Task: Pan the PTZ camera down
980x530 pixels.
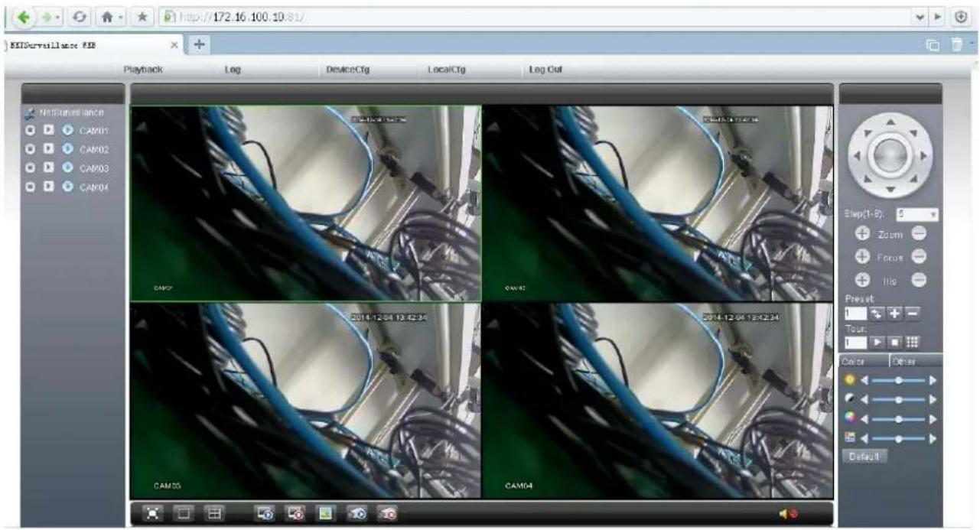Action: pos(890,189)
